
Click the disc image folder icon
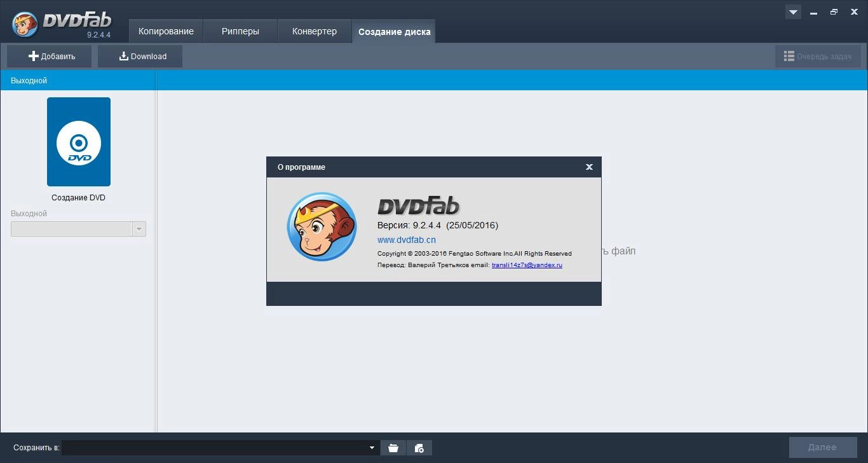tap(419, 448)
